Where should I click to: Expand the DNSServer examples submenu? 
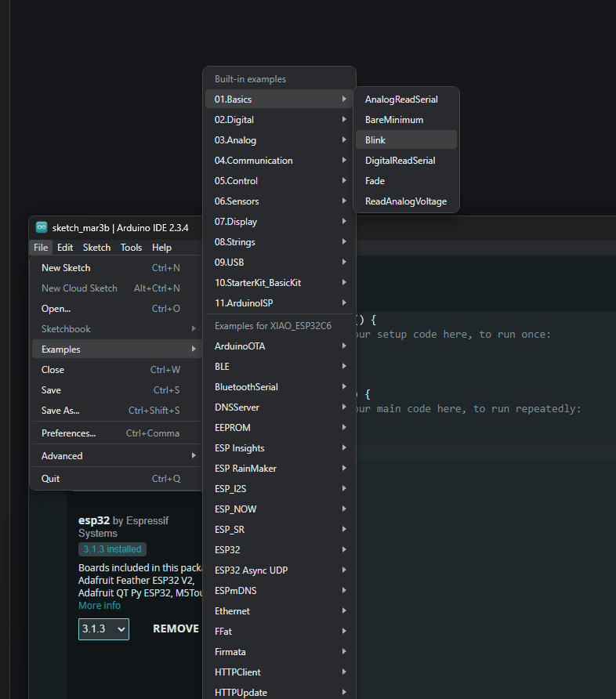(279, 407)
